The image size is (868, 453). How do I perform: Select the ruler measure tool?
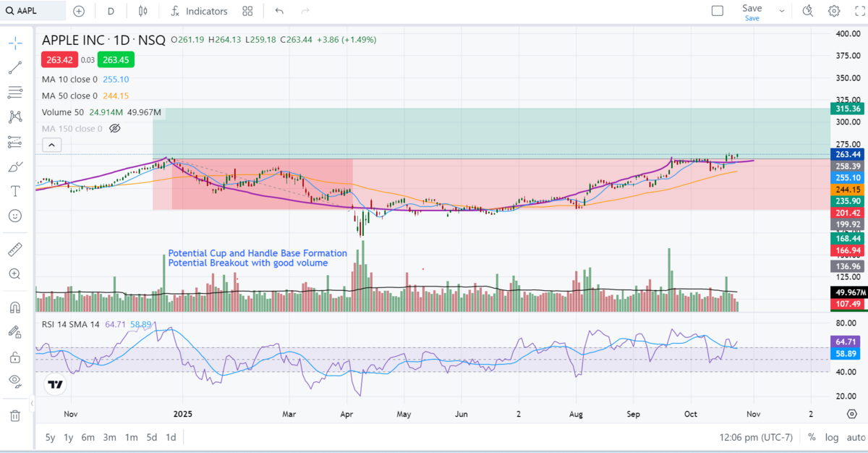click(14, 250)
